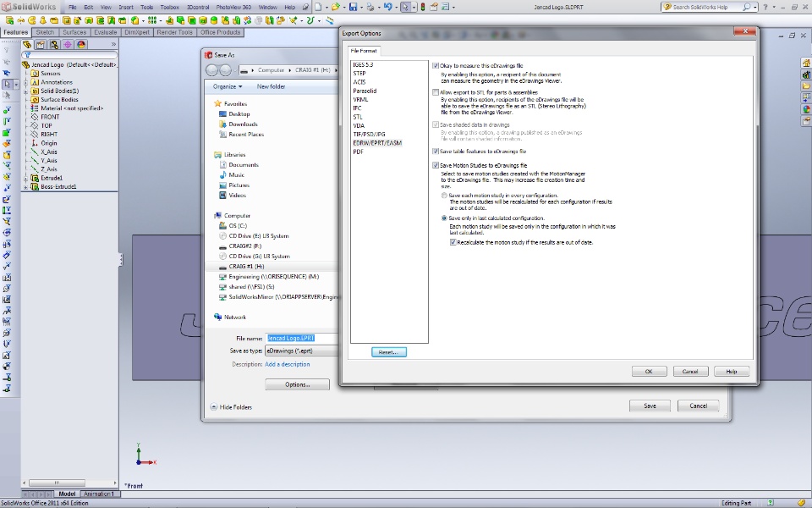
Task: Expand the Extrude1 feature node
Action: pos(26,178)
